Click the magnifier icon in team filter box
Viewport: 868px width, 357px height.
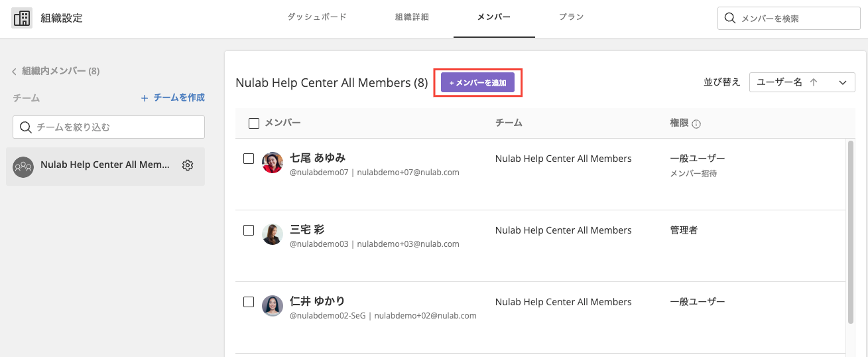pyautogui.click(x=26, y=127)
